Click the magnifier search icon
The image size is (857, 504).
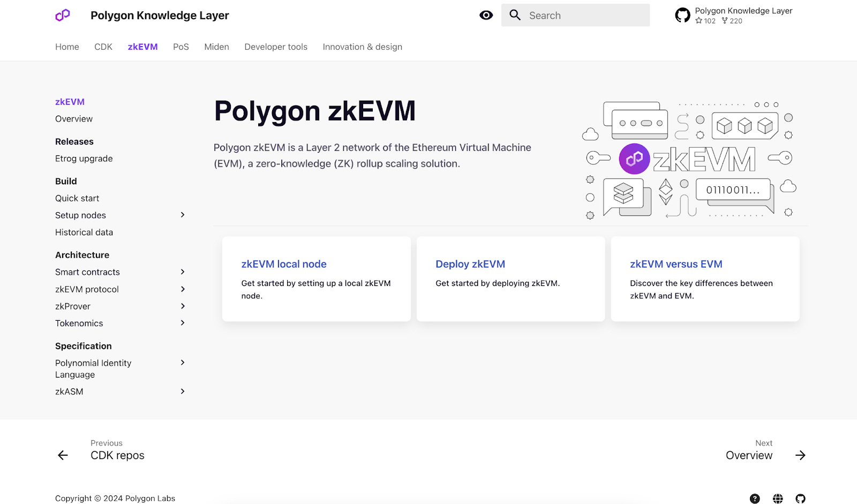515,15
